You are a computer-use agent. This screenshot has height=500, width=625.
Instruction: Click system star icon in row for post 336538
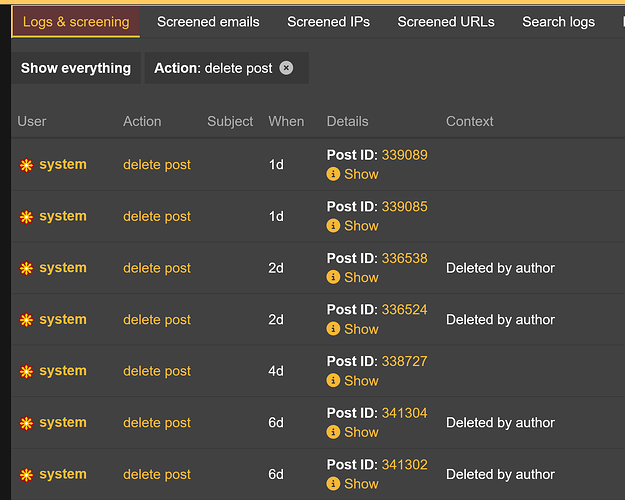pyautogui.click(x=26, y=268)
